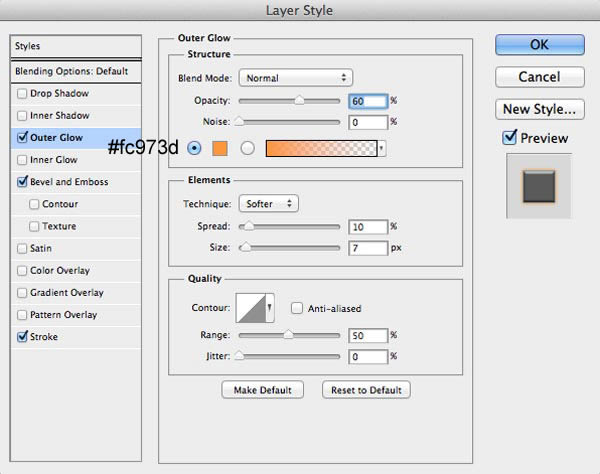Open the Technique Softer dropdown

[x=269, y=204]
